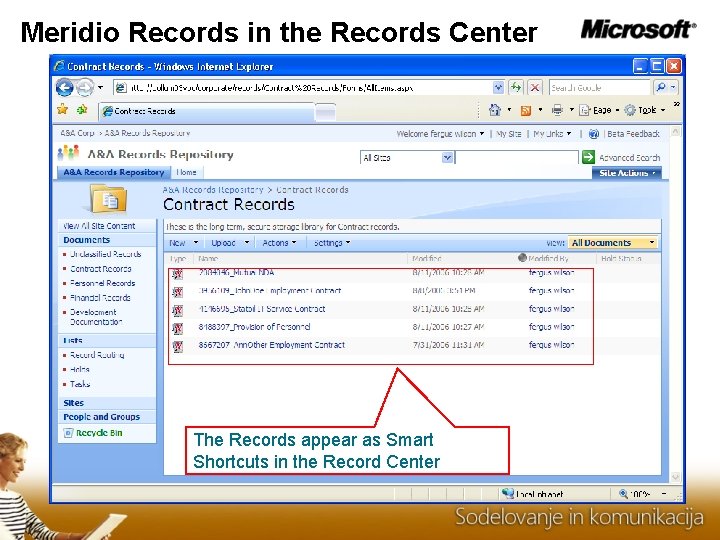Image resolution: width=720 pixels, height=540 pixels.
Task: Expand the Settings menu dropdown
Action: [x=348, y=242]
